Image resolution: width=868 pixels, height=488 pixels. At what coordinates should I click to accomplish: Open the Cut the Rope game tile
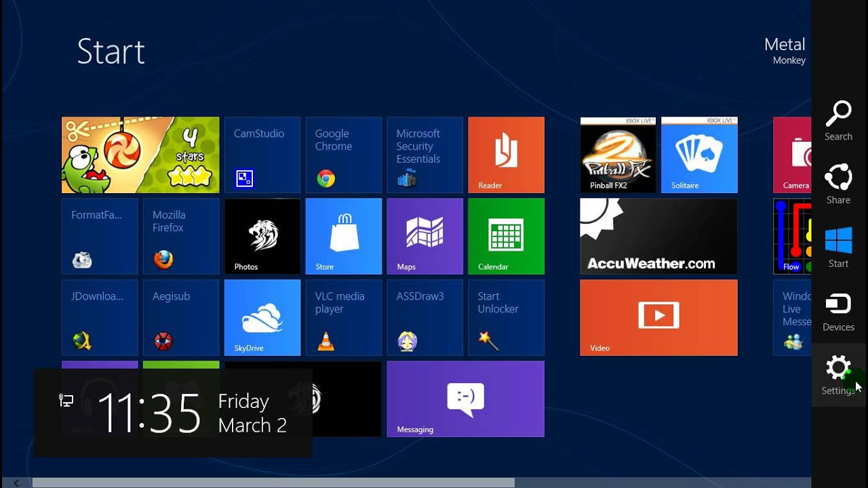point(140,155)
